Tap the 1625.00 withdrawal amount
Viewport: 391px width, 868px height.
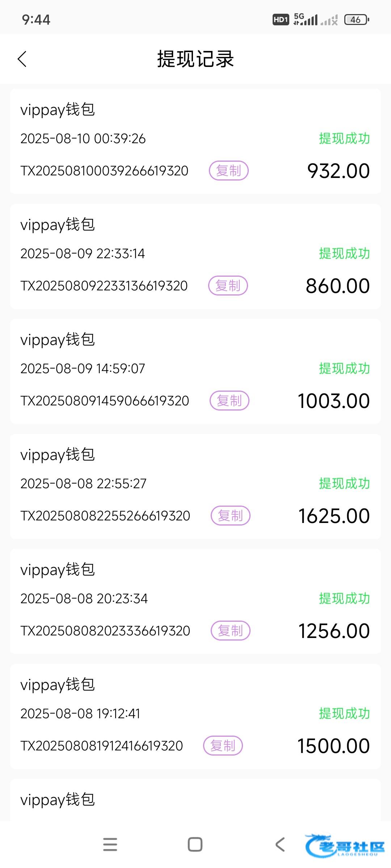point(334,516)
